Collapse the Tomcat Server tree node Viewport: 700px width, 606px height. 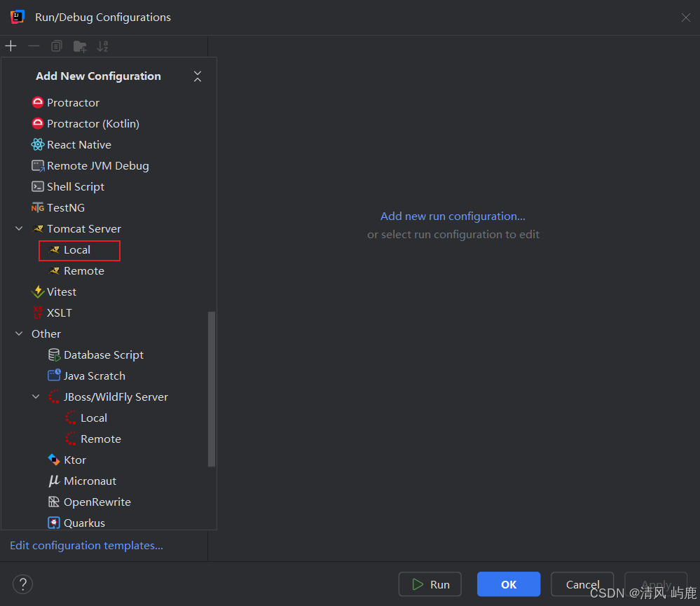(x=19, y=229)
